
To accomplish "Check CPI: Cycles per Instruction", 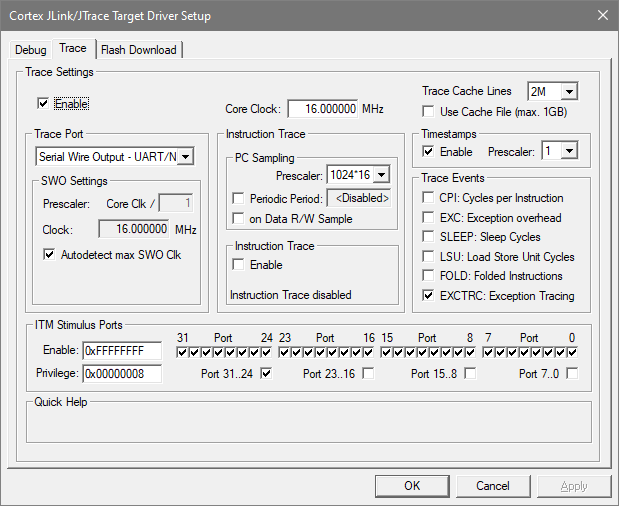I will (428, 197).
